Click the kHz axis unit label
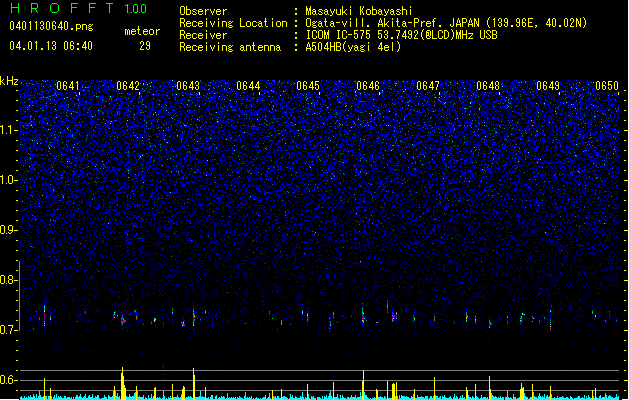The image size is (629, 400). (9, 81)
